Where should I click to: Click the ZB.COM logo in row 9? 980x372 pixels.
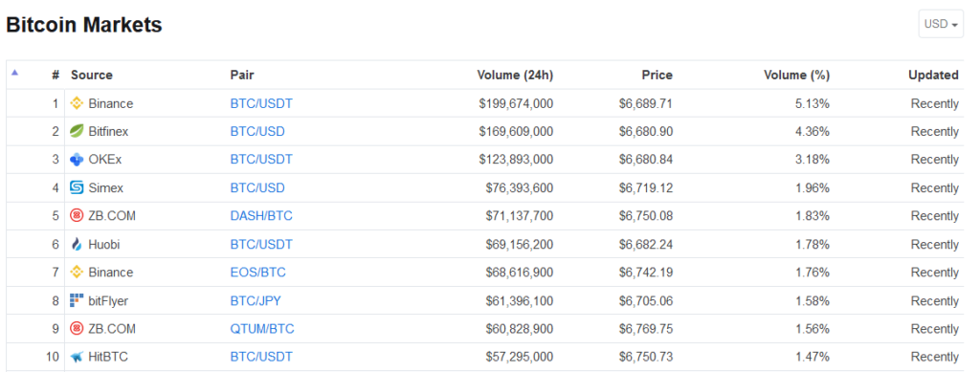tap(77, 328)
